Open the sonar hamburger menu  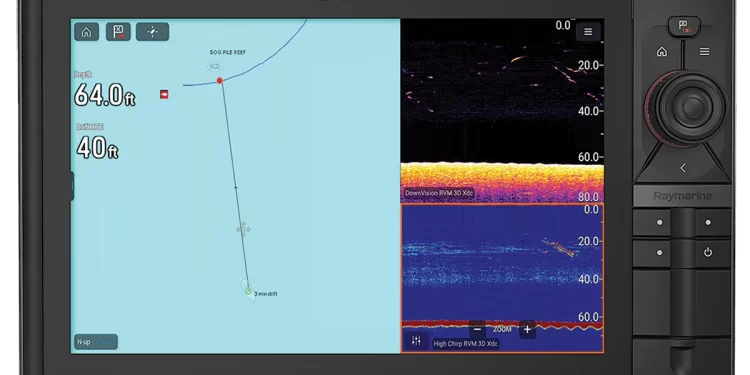tap(588, 32)
